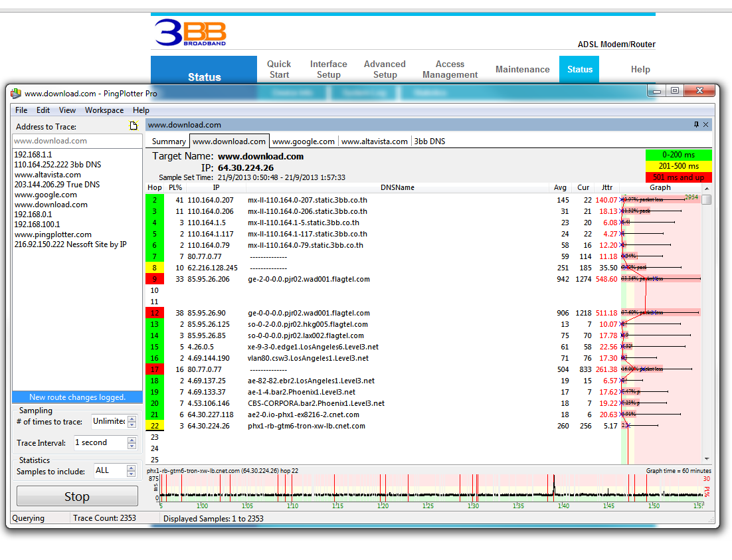
Task: Switch to the www.google.com tab
Action: pos(304,141)
